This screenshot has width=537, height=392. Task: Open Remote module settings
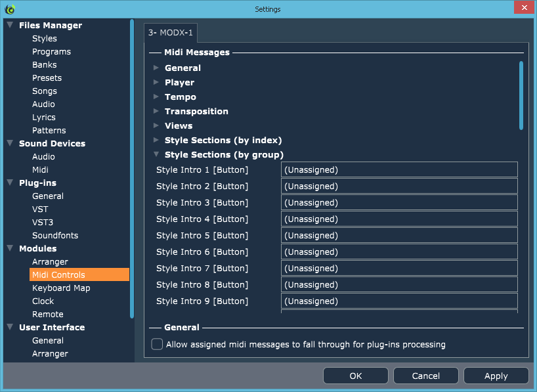click(48, 315)
